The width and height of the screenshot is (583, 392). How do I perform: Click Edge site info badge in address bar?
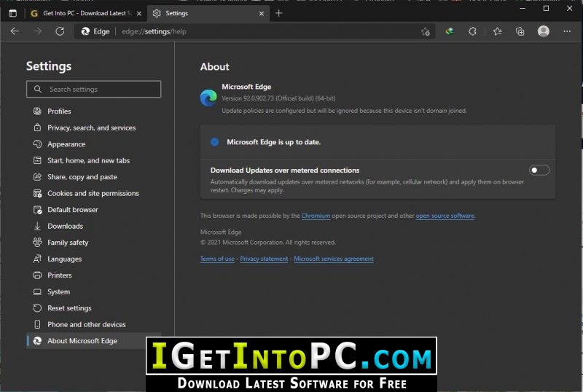click(x=95, y=31)
